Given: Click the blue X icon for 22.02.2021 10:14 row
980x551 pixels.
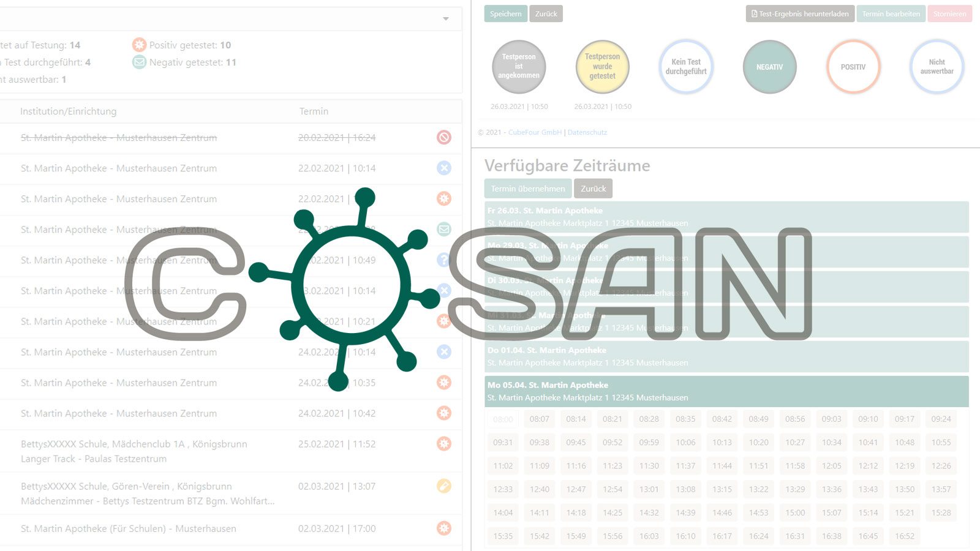Looking at the screenshot, I should [x=444, y=168].
